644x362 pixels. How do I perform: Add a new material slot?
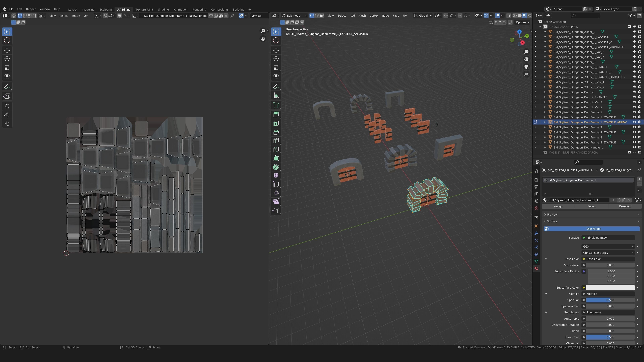click(639, 179)
